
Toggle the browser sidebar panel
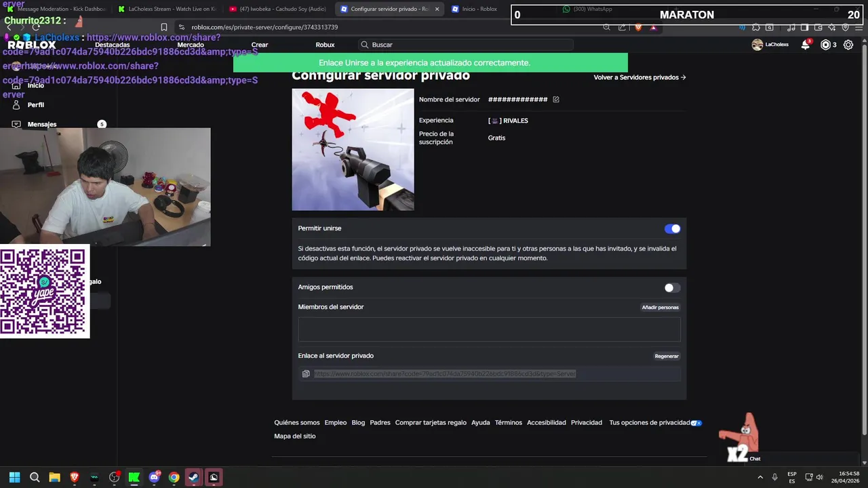click(x=804, y=27)
